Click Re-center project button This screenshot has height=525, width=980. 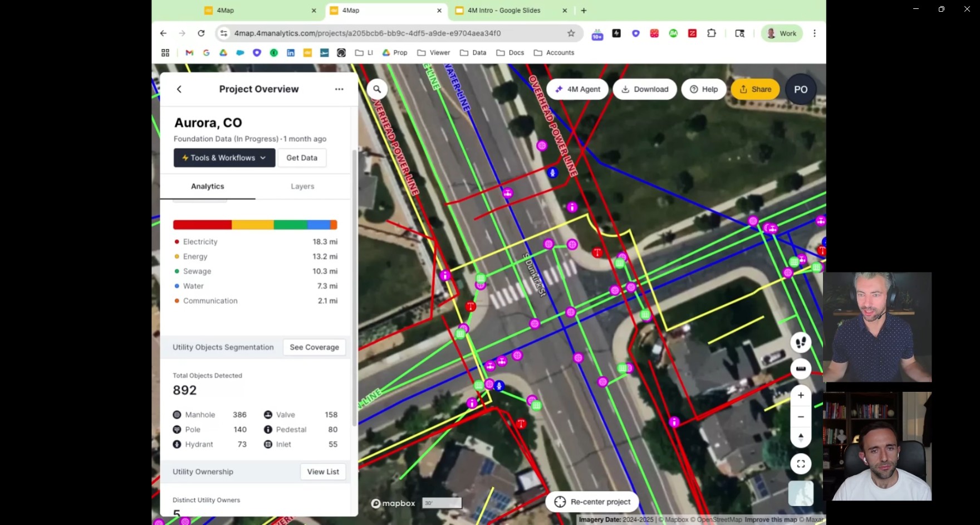592,502
